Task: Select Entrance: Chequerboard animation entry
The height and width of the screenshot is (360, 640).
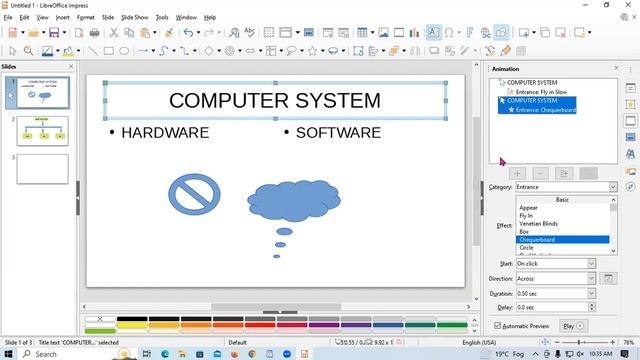Action: 542,109
